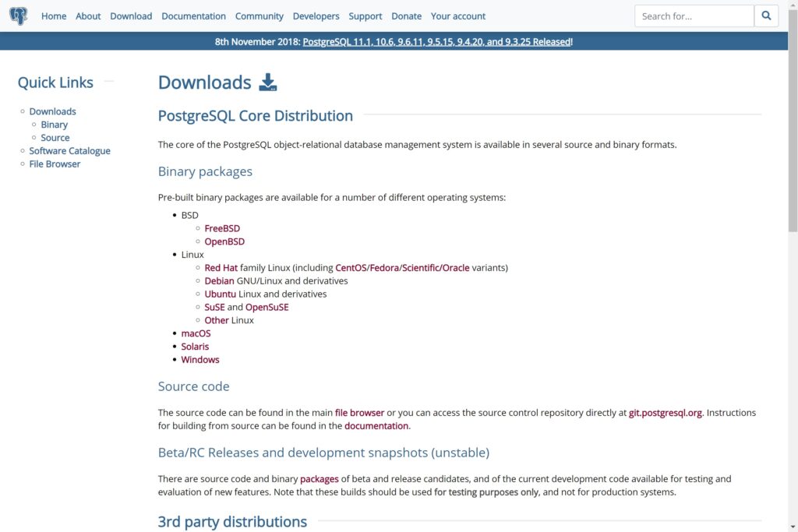Click the download icon beside Downloads heading

click(268, 82)
